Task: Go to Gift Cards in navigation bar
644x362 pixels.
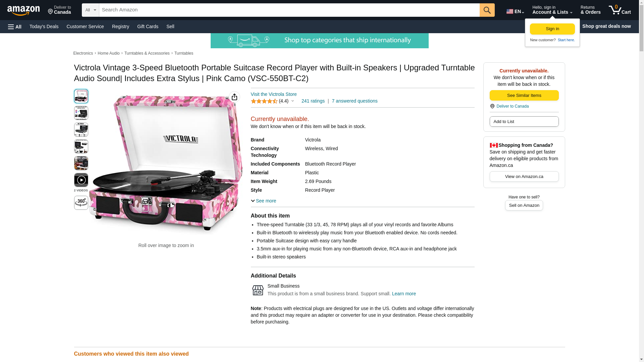Action: [148, 26]
